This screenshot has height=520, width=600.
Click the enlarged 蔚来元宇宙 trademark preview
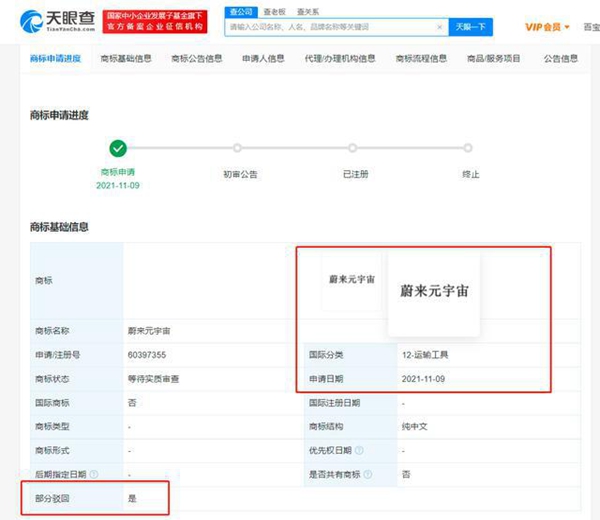(x=434, y=293)
